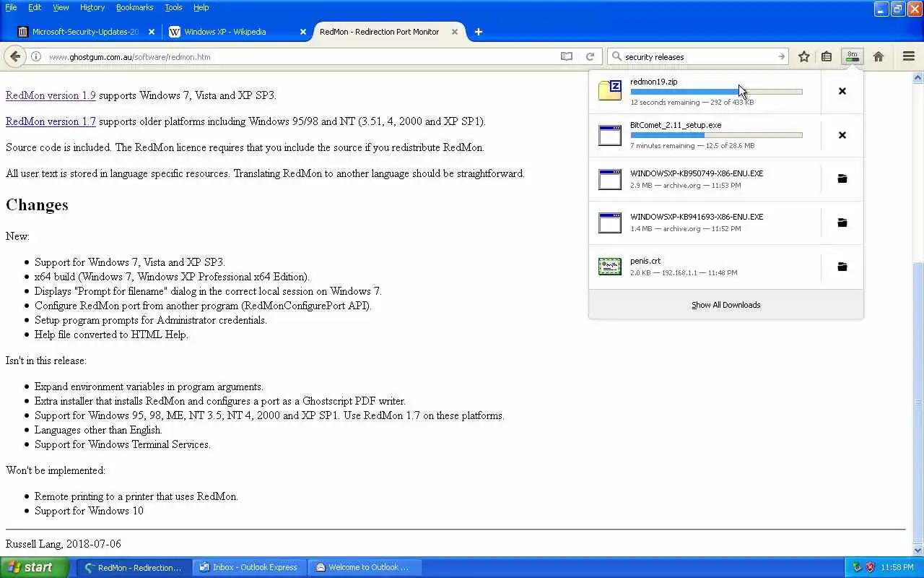Click the "Russell Lang, 2018-07-06" footer text
Image resolution: width=924 pixels, height=578 pixels.
pyautogui.click(x=64, y=543)
